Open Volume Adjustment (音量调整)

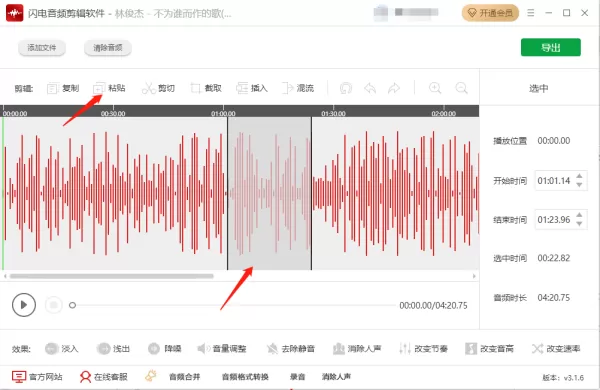click(222, 349)
